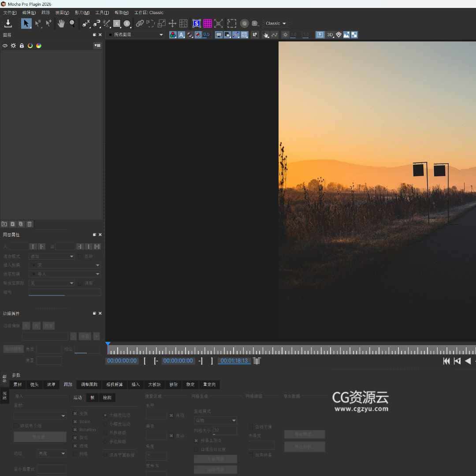Screen dimensions: 476x476
Task: Click the purple grid tool icon
Action: point(208,23)
